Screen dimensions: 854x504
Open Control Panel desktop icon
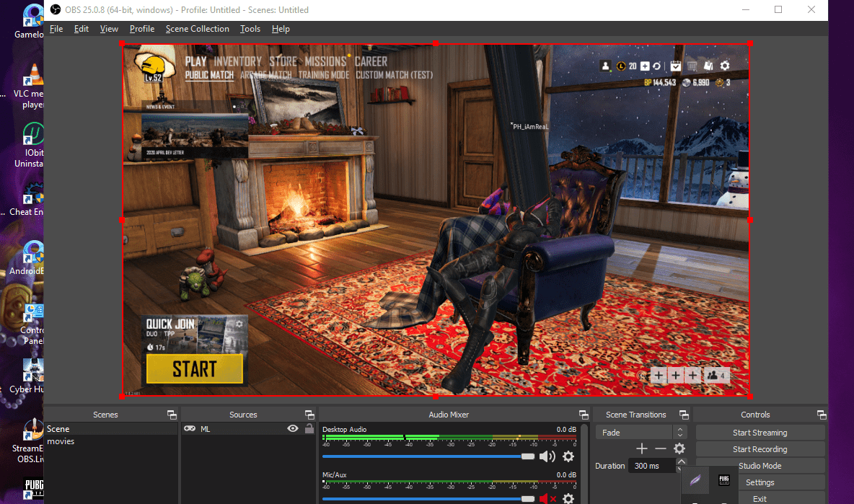pos(32,324)
